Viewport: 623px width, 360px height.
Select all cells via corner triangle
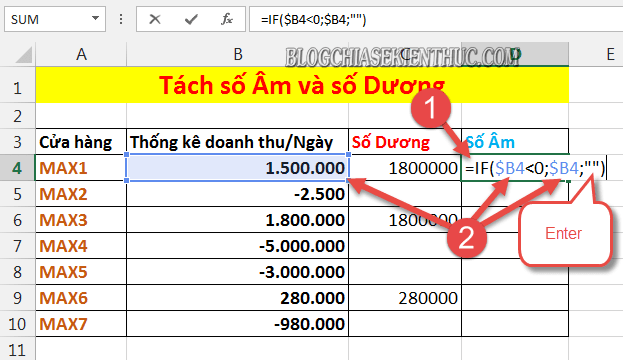tap(23, 55)
